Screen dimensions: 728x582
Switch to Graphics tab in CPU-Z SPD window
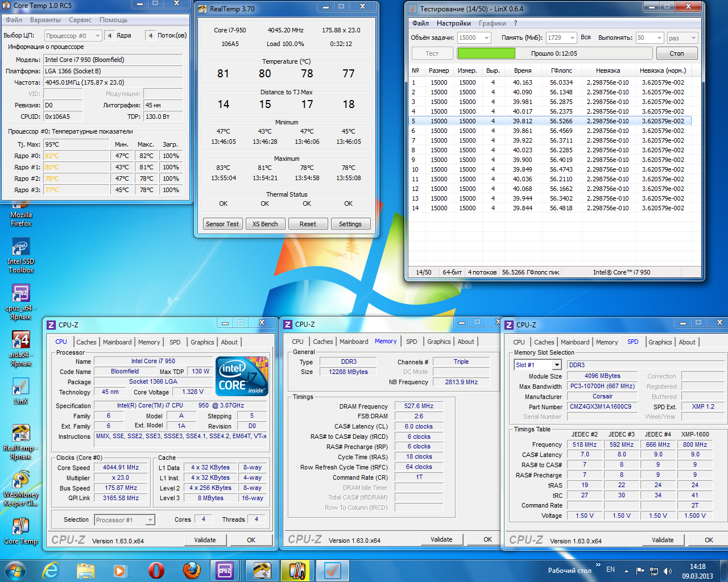click(660, 342)
